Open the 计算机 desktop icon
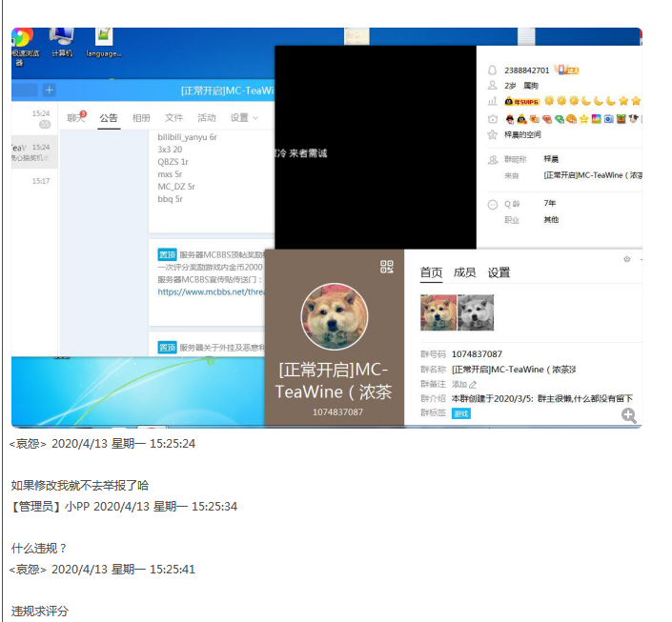Viewport: 672px width, 622px height. 62,43
